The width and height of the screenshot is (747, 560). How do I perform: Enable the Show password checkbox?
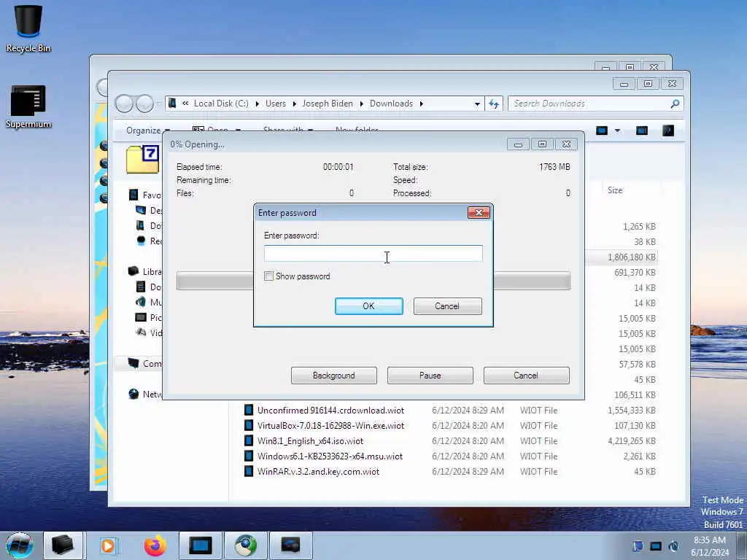tap(268, 276)
